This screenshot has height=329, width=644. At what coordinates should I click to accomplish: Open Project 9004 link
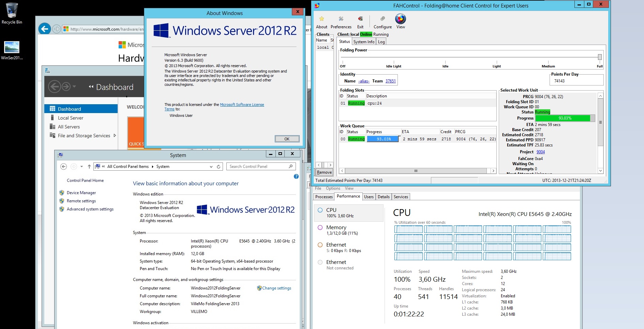(541, 152)
